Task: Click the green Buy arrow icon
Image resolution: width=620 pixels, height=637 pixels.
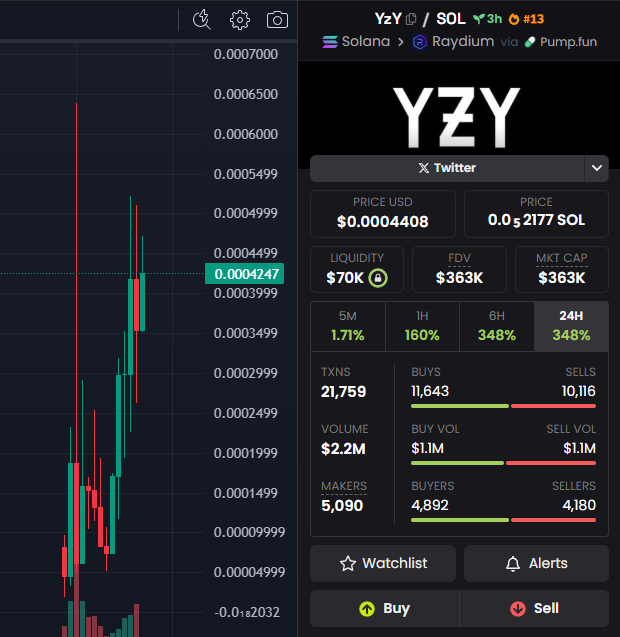Action: (x=367, y=609)
